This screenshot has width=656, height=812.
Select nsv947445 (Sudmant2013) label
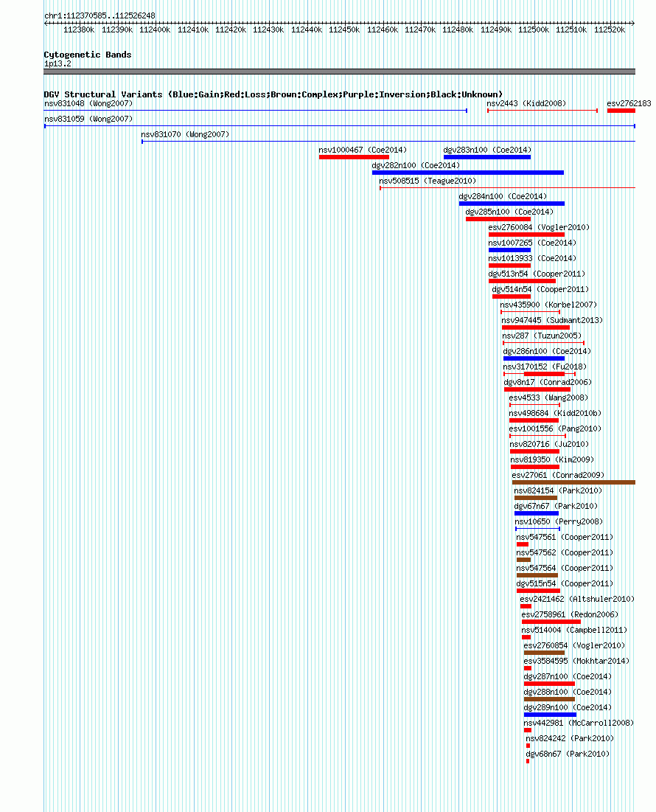[x=552, y=321]
